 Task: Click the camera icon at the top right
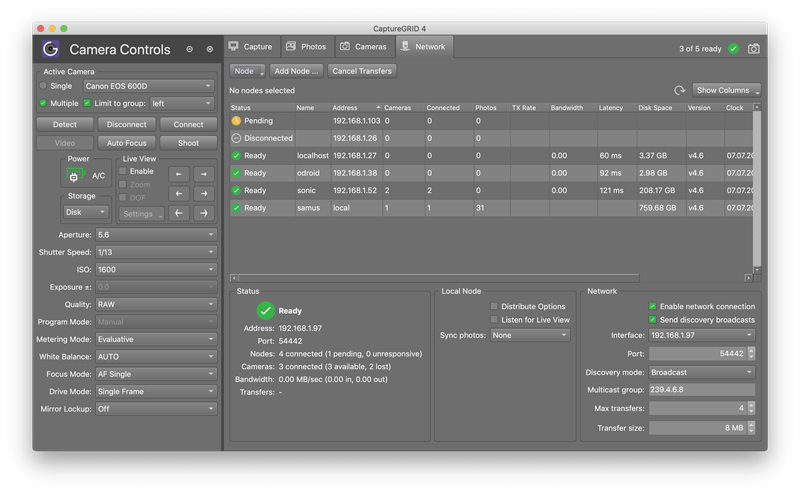(x=754, y=48)
